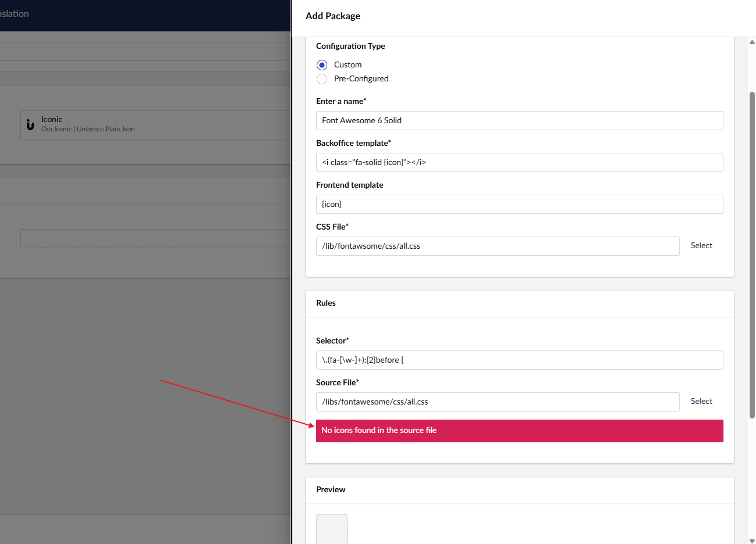Image resolution: width=756 pixels, height=544 pixels.
Task: Click the empty dashed add box
Action: [x=155, y=238]
